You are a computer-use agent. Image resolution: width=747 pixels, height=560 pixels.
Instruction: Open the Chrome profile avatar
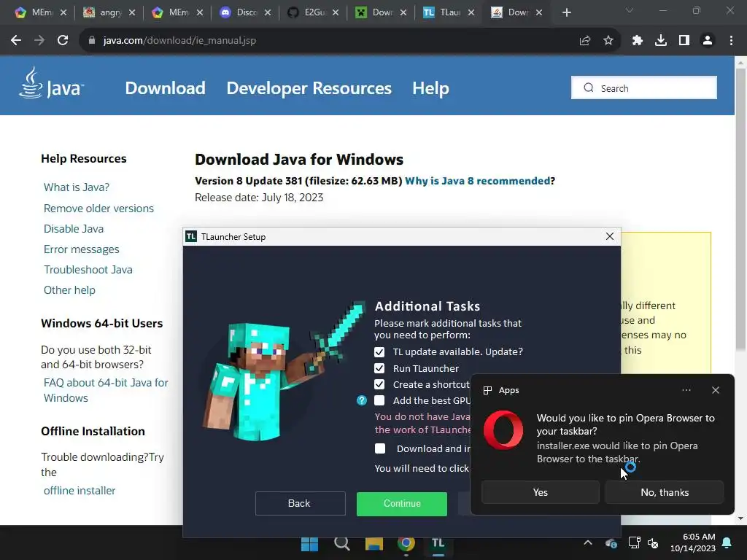point(708,41)
